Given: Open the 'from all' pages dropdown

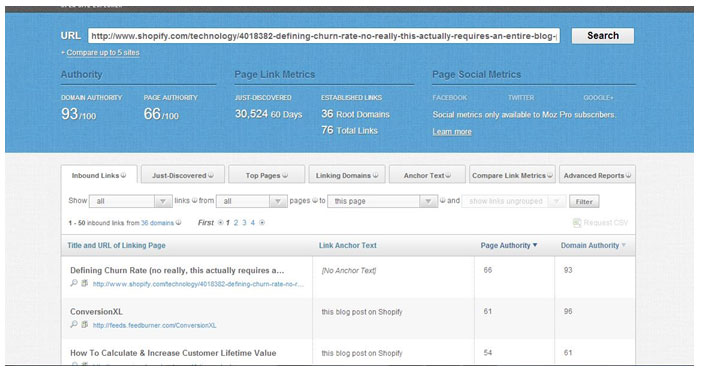Looking at the screenshot, I should pyautogui.click(x=251, y=201).
